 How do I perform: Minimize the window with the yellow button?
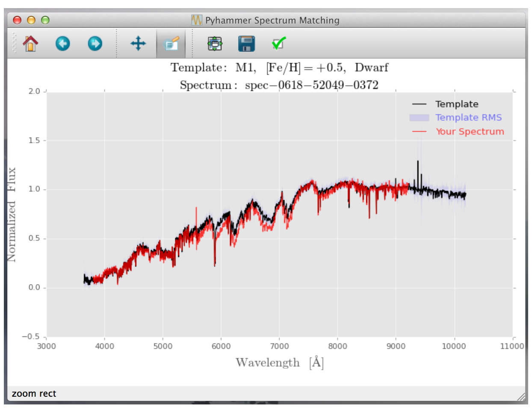click(31, 20)
